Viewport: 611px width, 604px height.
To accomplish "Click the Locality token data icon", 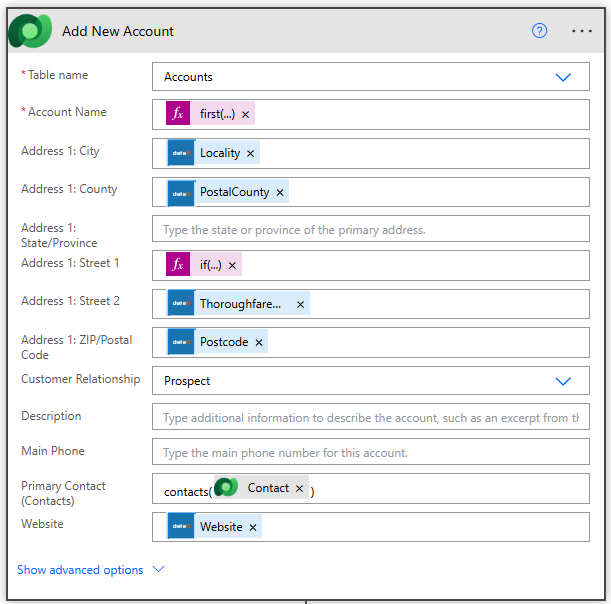I will point(181,153).
